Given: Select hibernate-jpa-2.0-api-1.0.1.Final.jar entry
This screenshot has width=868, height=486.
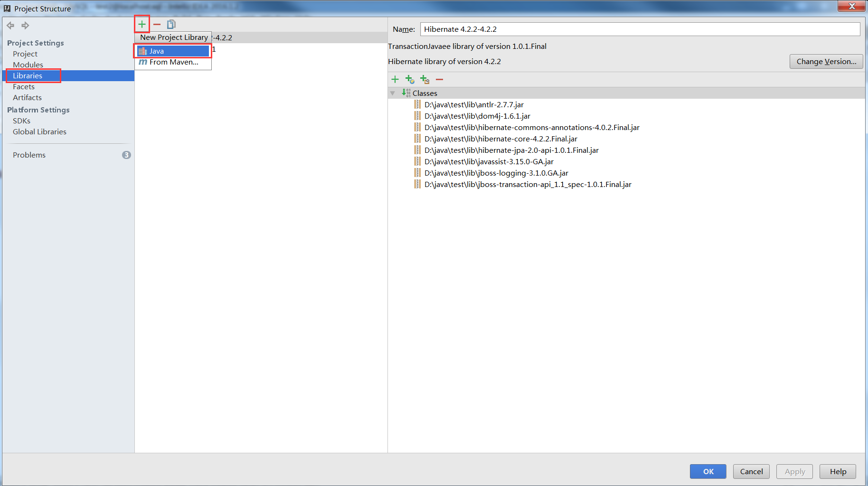Looking at the screenshot, I should pos(511,150).
